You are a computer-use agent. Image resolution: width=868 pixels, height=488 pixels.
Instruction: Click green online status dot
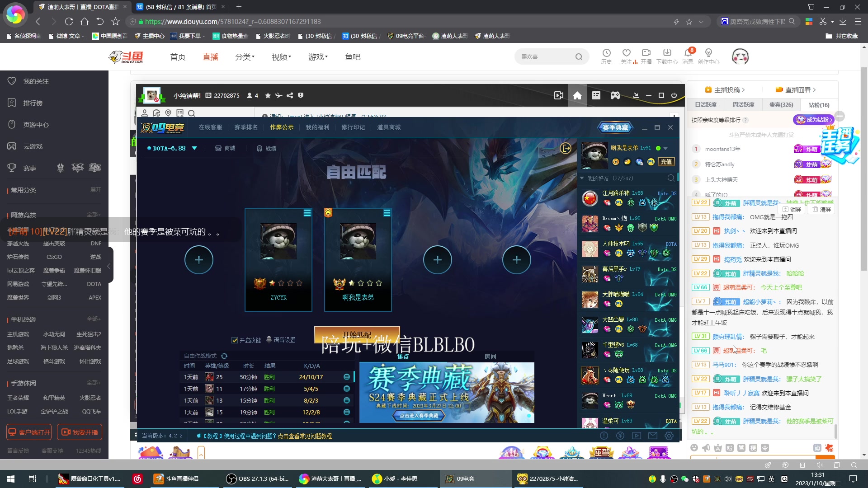coord(658,148)
